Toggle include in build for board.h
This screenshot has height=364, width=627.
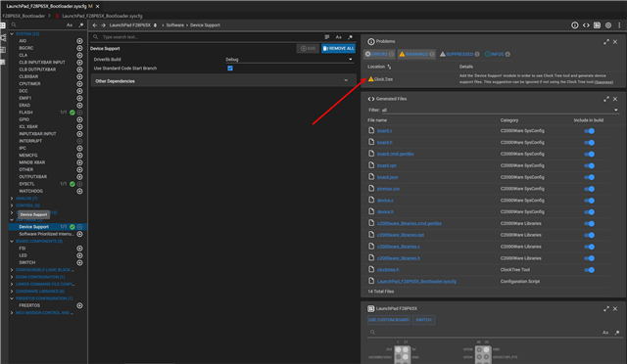coord(590,143)
